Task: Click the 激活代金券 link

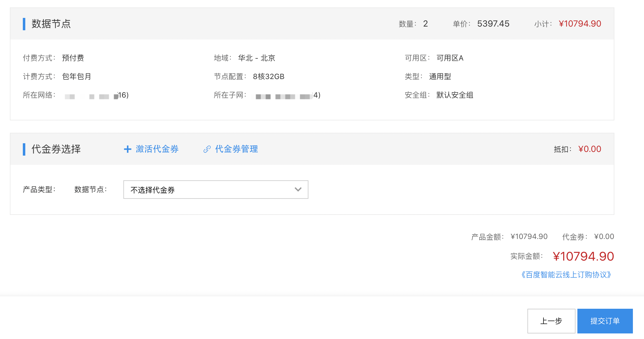Action: tap(157, 149)
